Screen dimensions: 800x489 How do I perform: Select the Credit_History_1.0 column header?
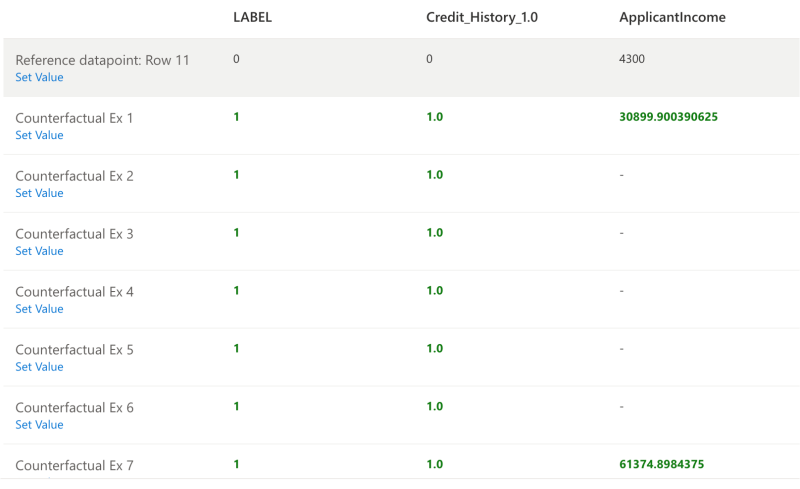point(482,17)
